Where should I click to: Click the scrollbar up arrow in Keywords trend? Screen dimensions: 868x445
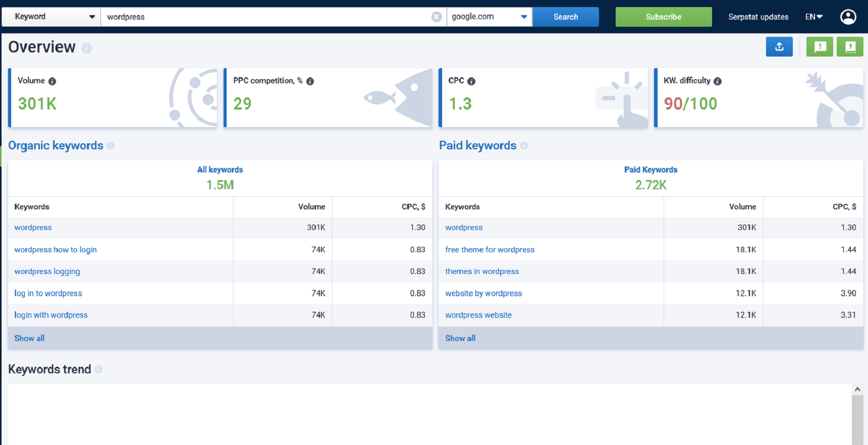click(x=857, y=389)
